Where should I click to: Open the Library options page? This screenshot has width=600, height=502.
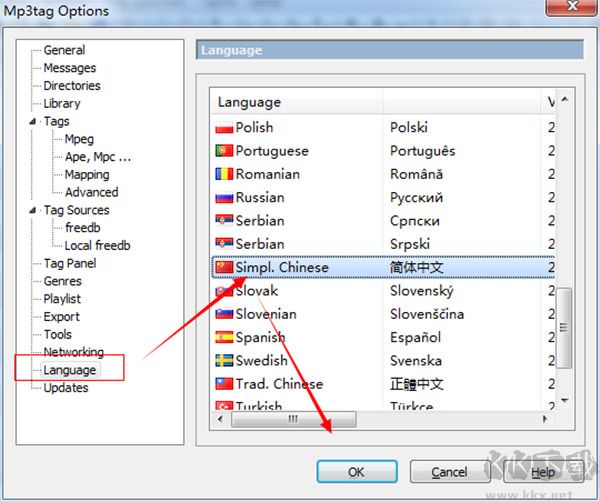(x=62, y=103)
